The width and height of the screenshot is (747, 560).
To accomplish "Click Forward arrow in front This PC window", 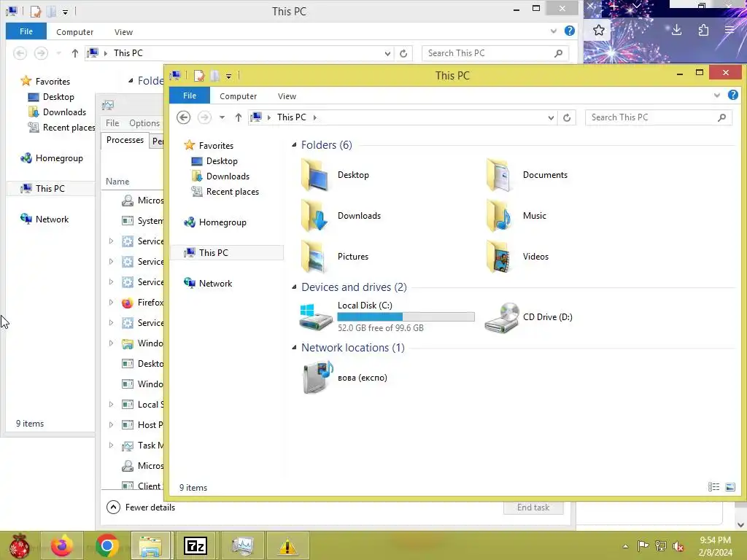I will (204, 117).
